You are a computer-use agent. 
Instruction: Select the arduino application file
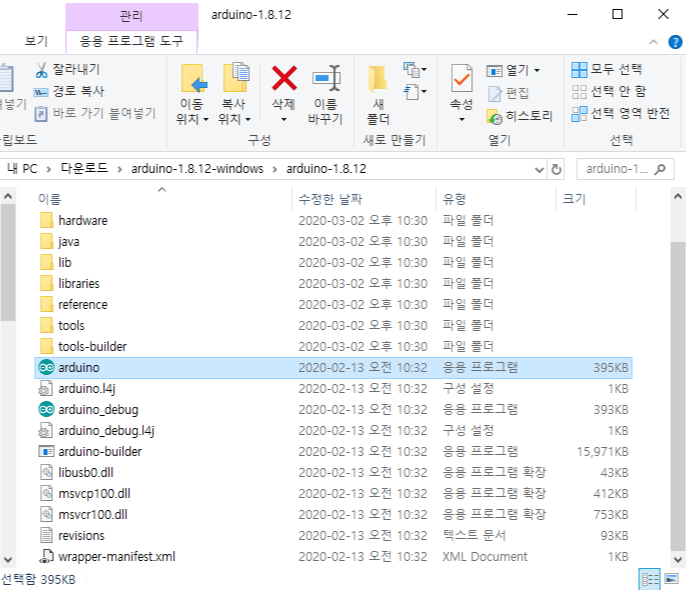click(x=333, y=367)
